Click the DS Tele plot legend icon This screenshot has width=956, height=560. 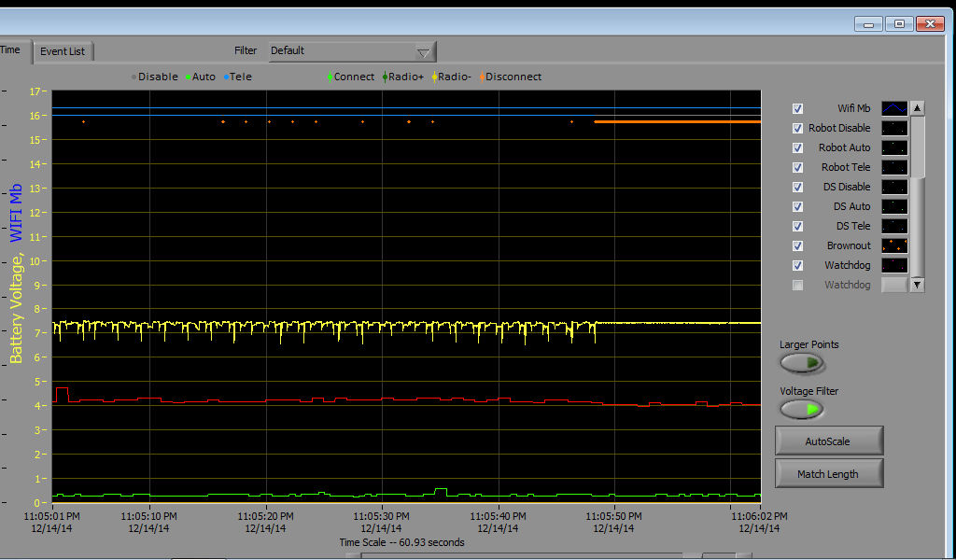point(894,226)
